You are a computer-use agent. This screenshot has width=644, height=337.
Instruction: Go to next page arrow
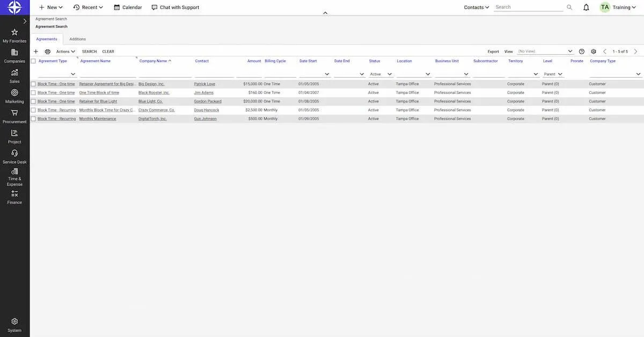pos(635,52)
